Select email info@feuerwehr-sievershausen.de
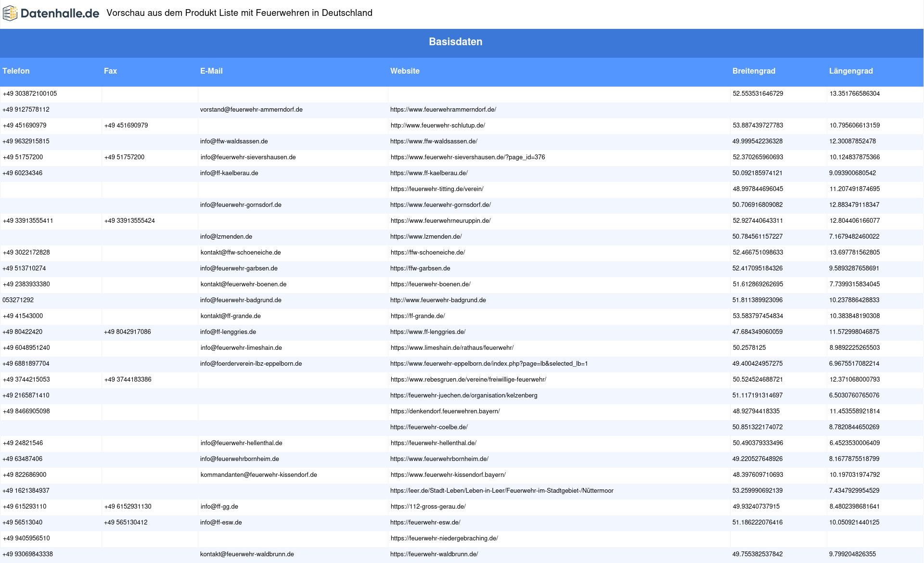924x563 pixels. click(248, 157)
